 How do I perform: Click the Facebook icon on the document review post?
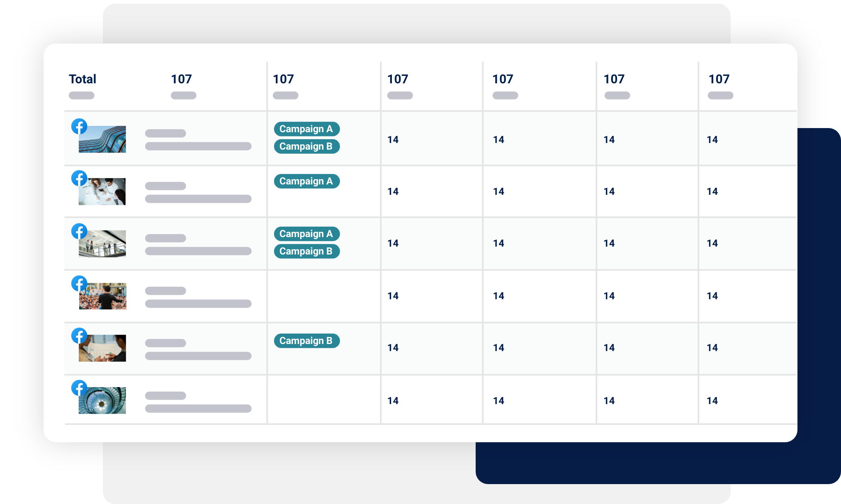click(x=79, y=336)
